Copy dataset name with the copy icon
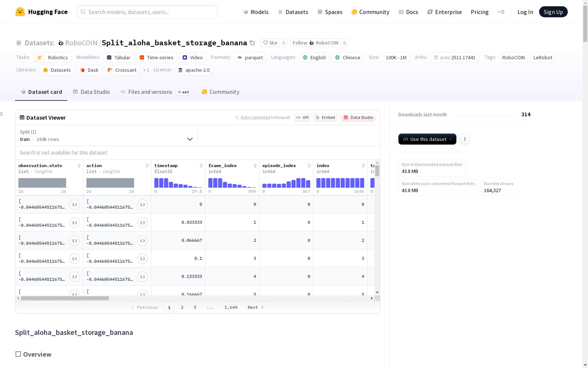Viewport: 588px width, 368px height. click(252, 43)
